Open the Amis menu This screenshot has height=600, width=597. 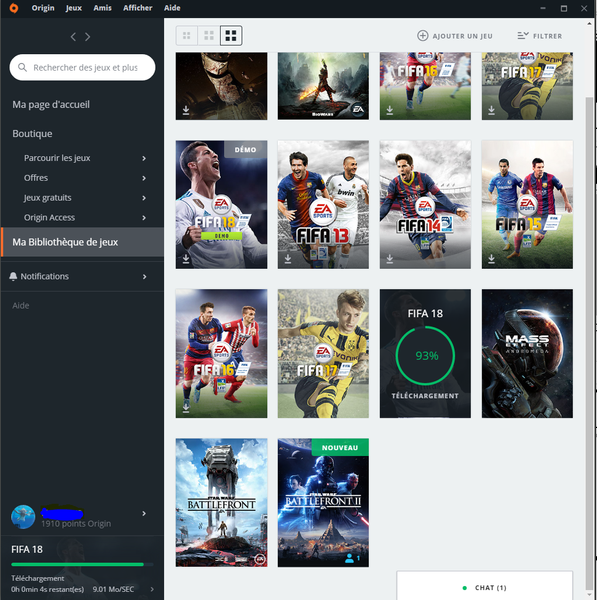click(x=103, y=8)
